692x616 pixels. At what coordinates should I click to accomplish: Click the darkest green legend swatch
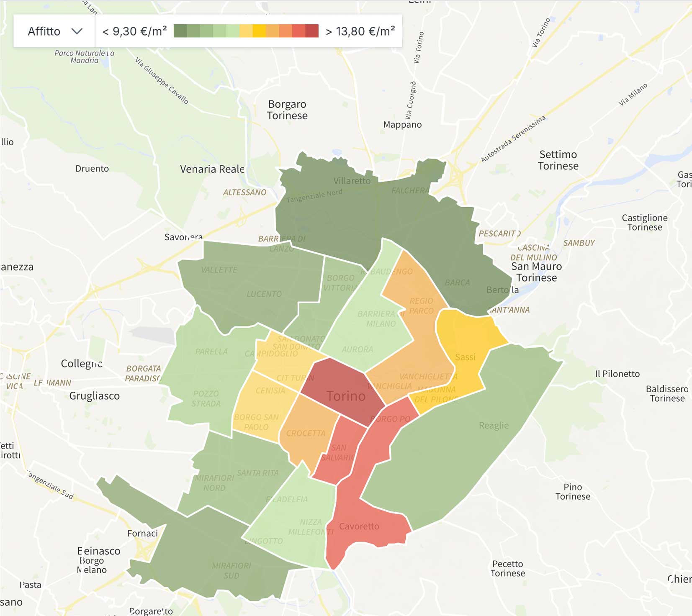(180, 31)
